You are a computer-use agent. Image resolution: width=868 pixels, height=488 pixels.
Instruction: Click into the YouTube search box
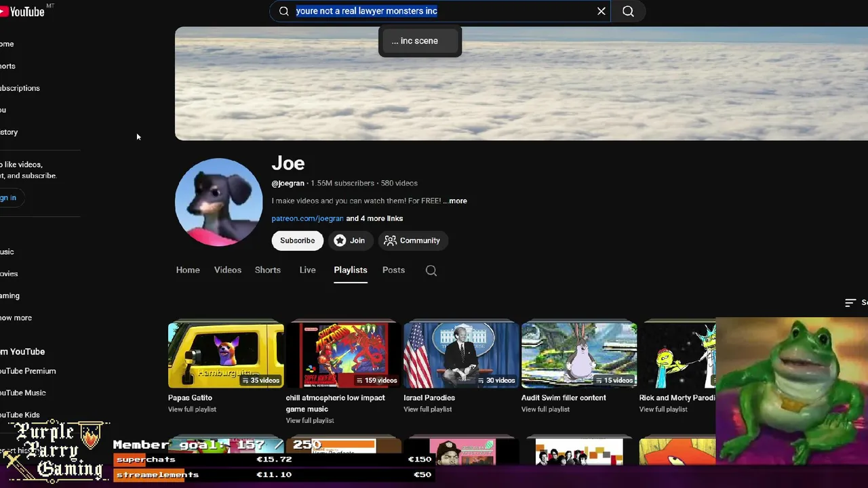[x=441, y=11]
